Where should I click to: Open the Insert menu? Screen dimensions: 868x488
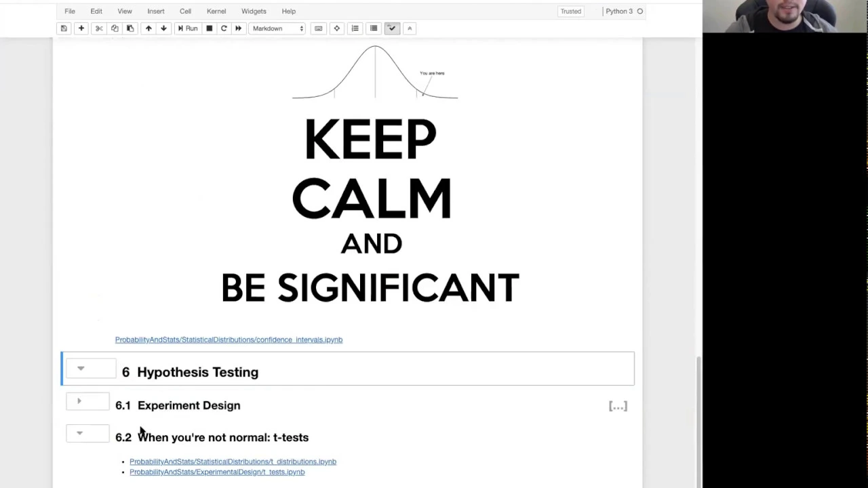[156, 11]
